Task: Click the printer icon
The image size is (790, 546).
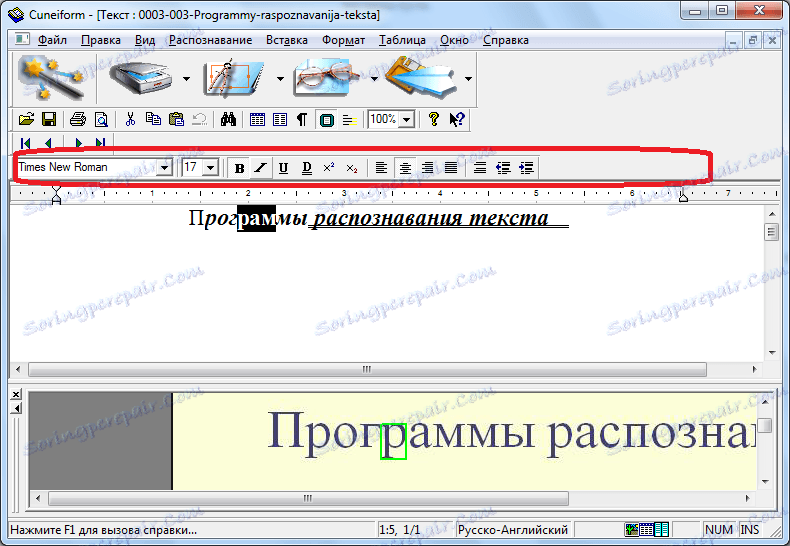Action: [x=78, y=119]
